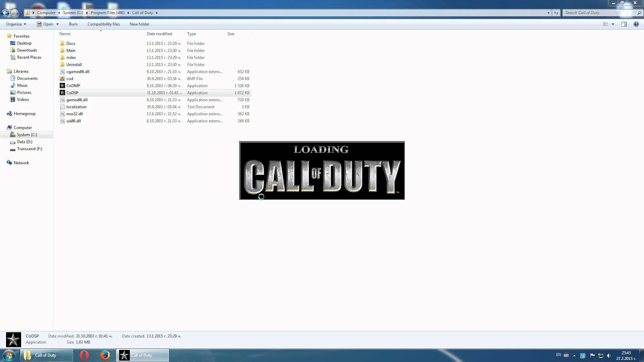The height and width of the screenshot is (362, 644).
Task: Click the Open toolbar button
Action: pos(44,24)
